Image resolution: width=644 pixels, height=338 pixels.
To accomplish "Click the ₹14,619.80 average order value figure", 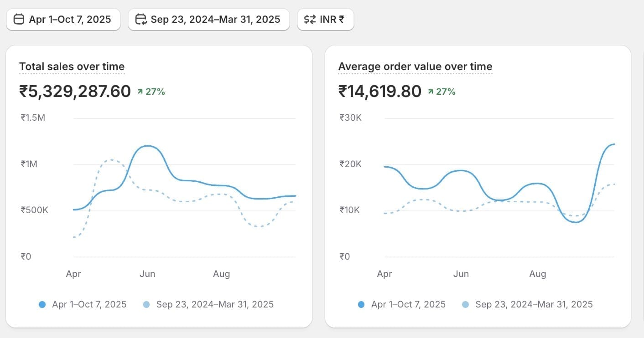I will tap(379, 92).
